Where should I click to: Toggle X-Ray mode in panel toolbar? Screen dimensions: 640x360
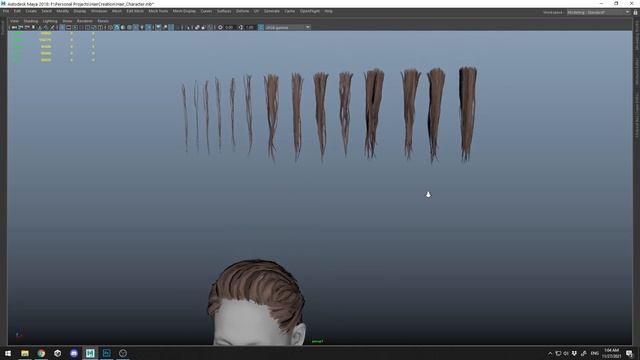point(197,27)
